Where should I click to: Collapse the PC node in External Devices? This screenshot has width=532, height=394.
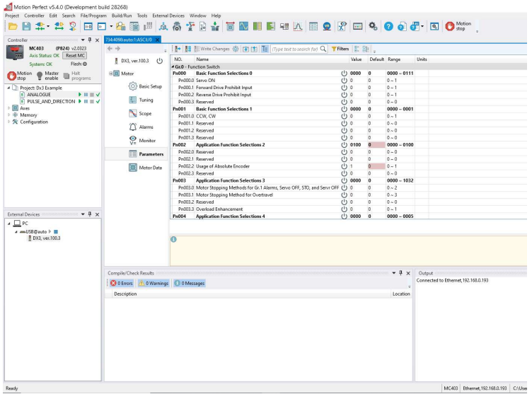pos(9,224)
